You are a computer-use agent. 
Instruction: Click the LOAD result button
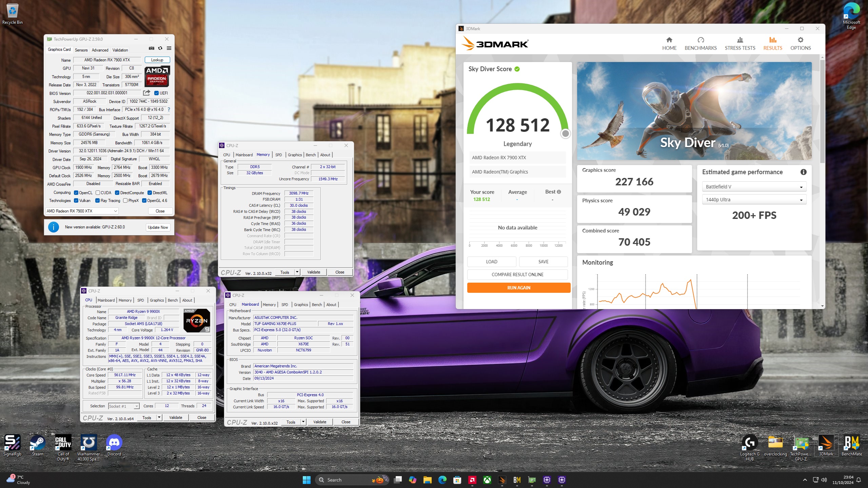491,262
